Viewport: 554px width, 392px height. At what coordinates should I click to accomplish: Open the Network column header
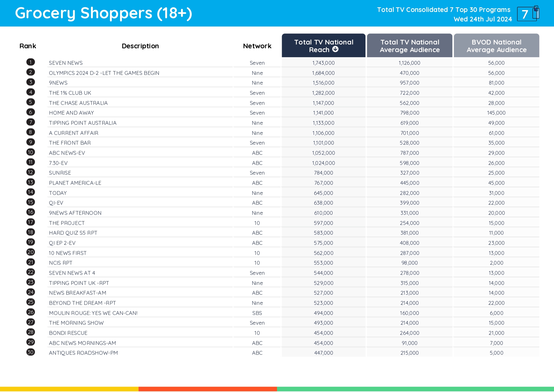257,46
